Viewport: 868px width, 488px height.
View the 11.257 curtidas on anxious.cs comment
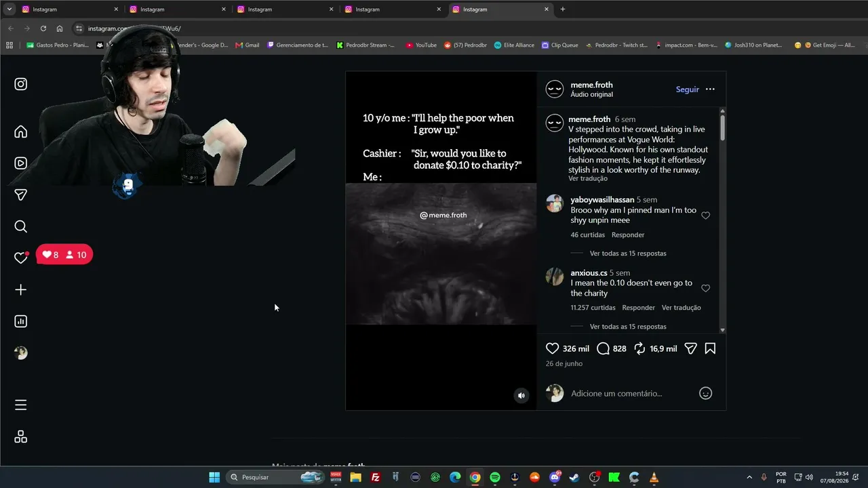point(593,308)
